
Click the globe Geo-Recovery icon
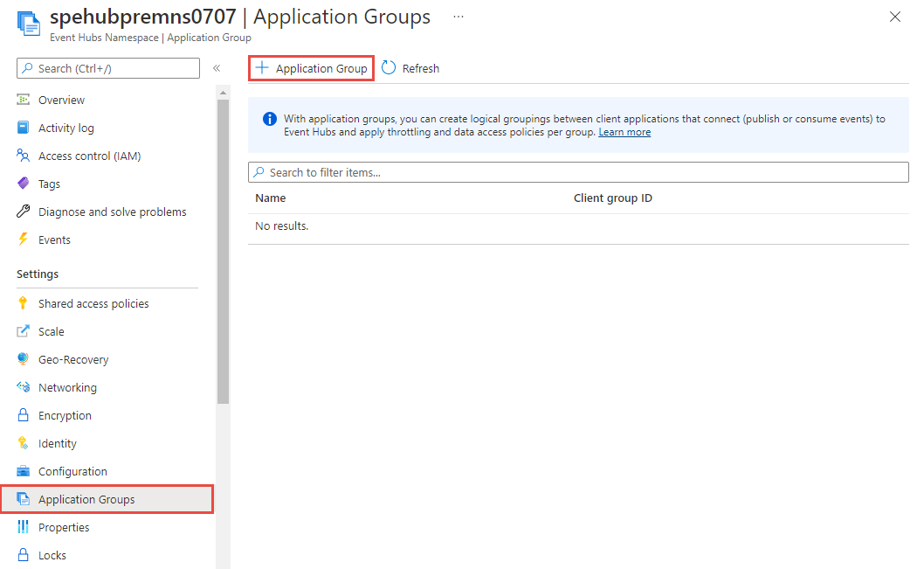(23, 359)
